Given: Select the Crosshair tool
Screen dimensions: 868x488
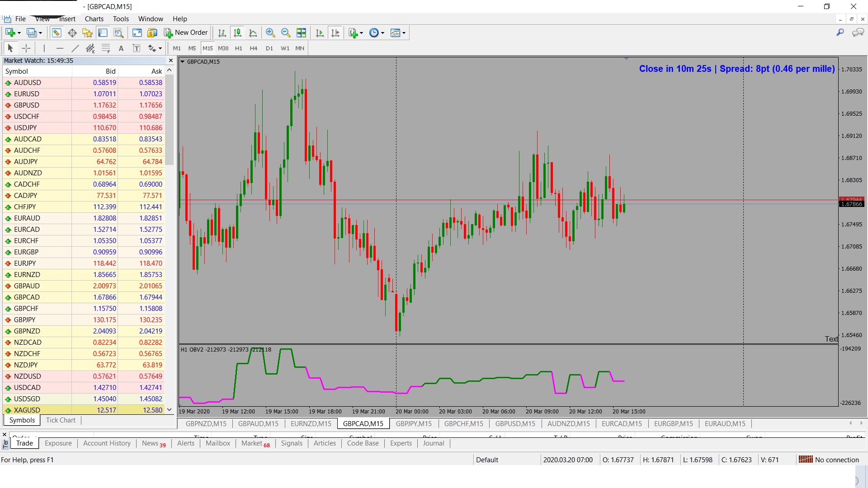Looking at the screenshot, I should coord(26,48).
